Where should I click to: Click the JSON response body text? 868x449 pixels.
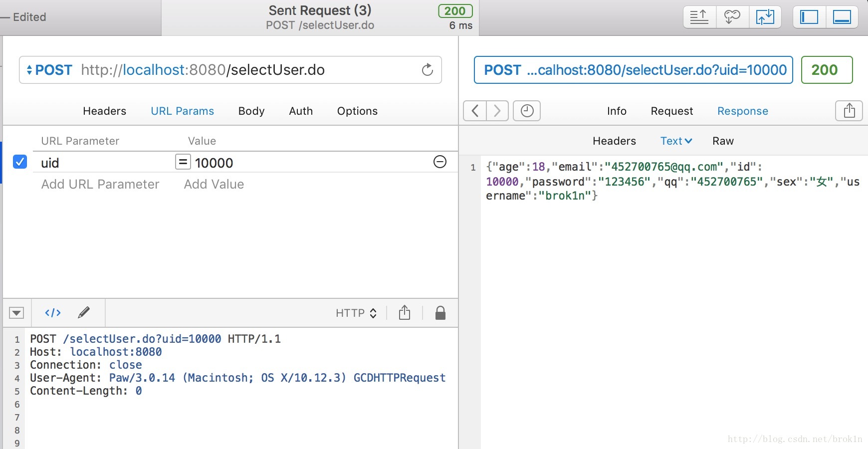[672, 181]
